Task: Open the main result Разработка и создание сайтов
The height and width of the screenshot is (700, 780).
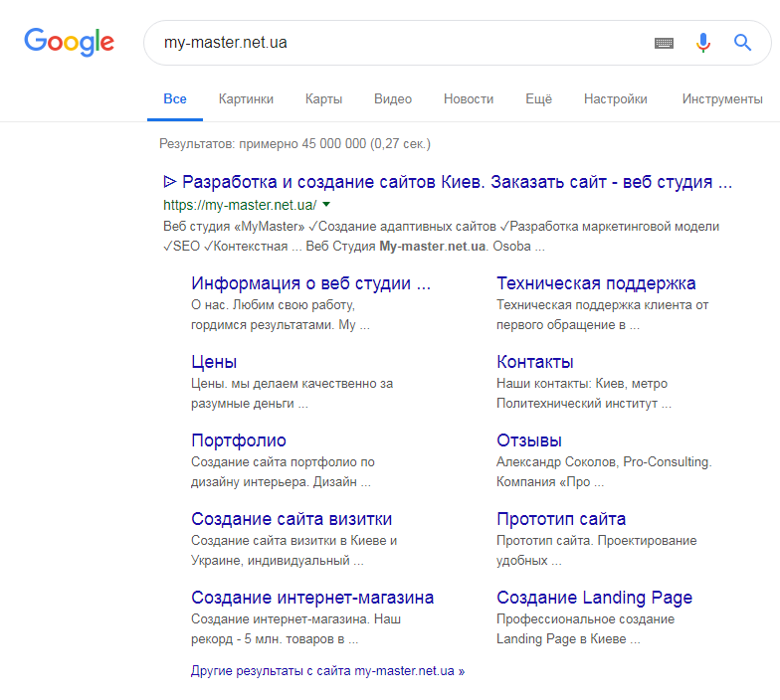Action: pos(448,182)
